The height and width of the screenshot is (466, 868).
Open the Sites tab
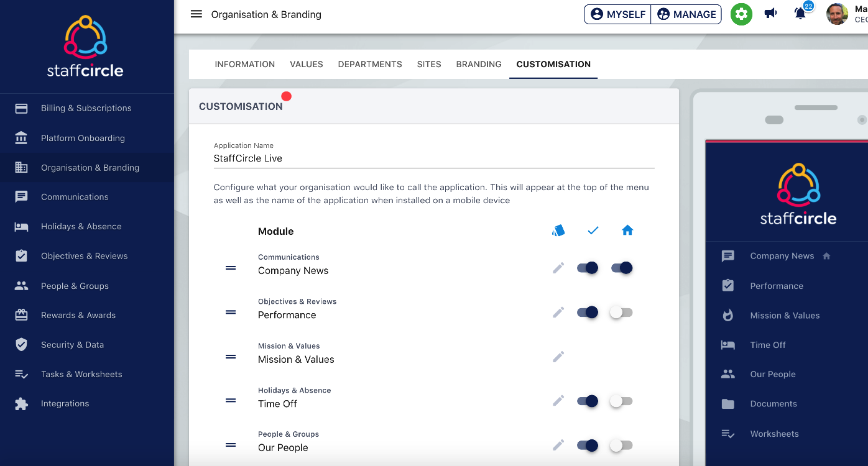[429, 64]
